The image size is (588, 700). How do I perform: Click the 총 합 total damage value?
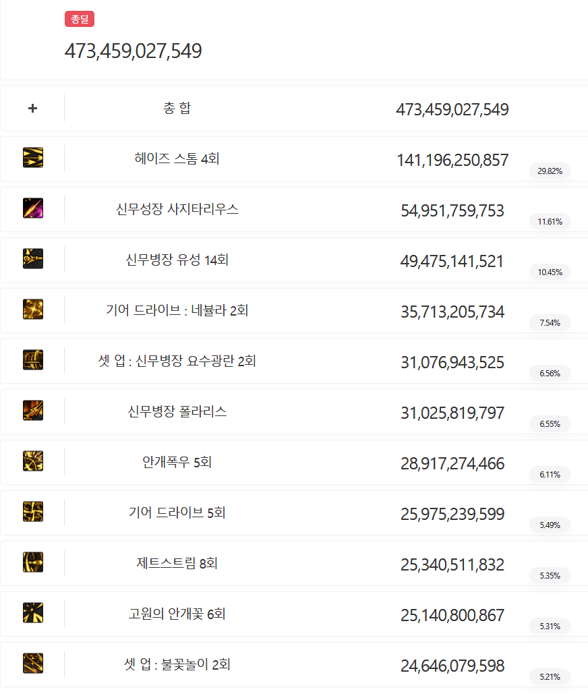pos(452,110)
